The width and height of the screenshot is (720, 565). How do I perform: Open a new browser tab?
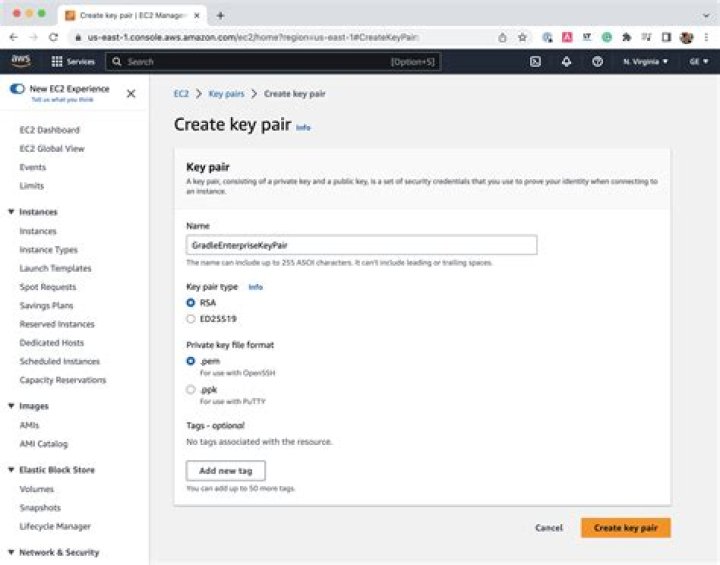coord(220,15)
